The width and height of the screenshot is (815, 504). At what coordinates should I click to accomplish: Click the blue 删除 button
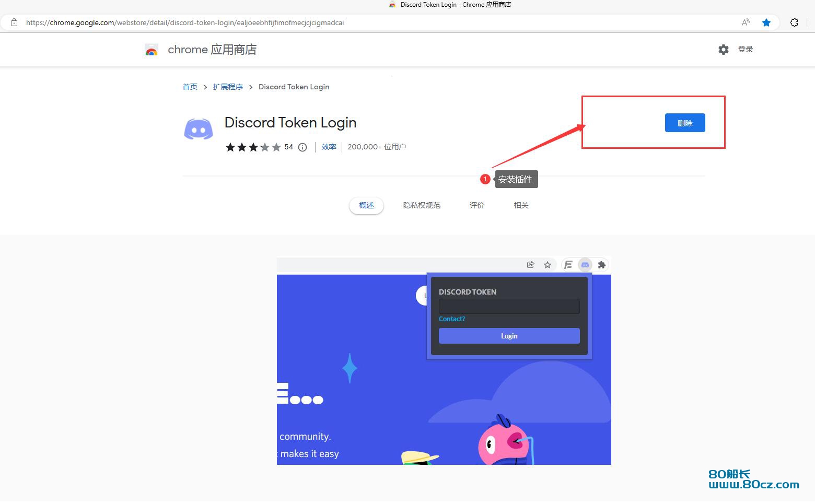point(685,123)
